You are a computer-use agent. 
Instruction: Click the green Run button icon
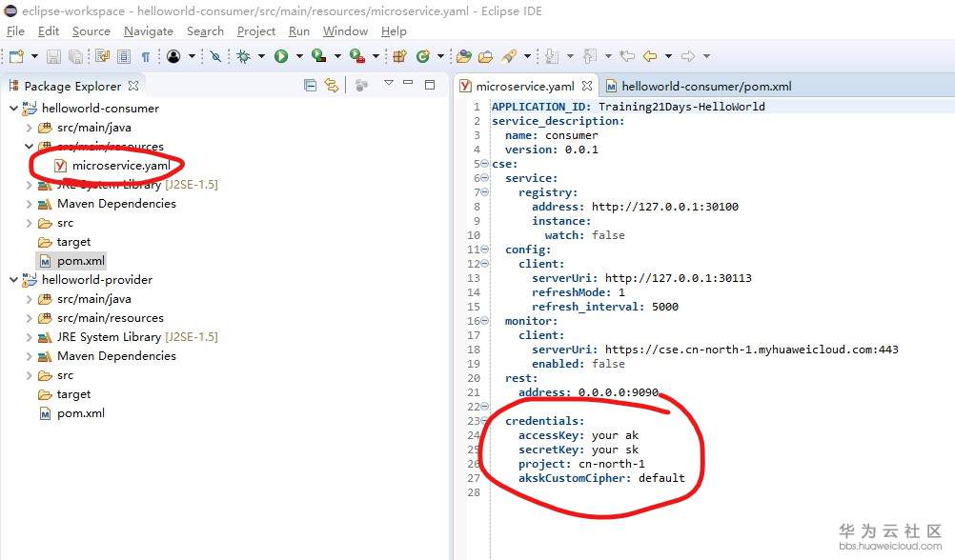pyautogui.click(x=281, y=56)
